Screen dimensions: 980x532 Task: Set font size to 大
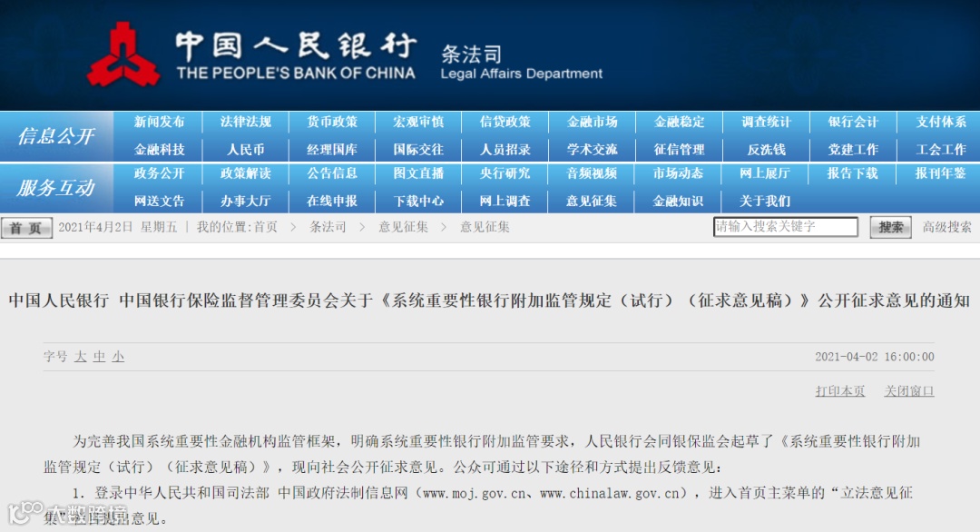[81, 357]
